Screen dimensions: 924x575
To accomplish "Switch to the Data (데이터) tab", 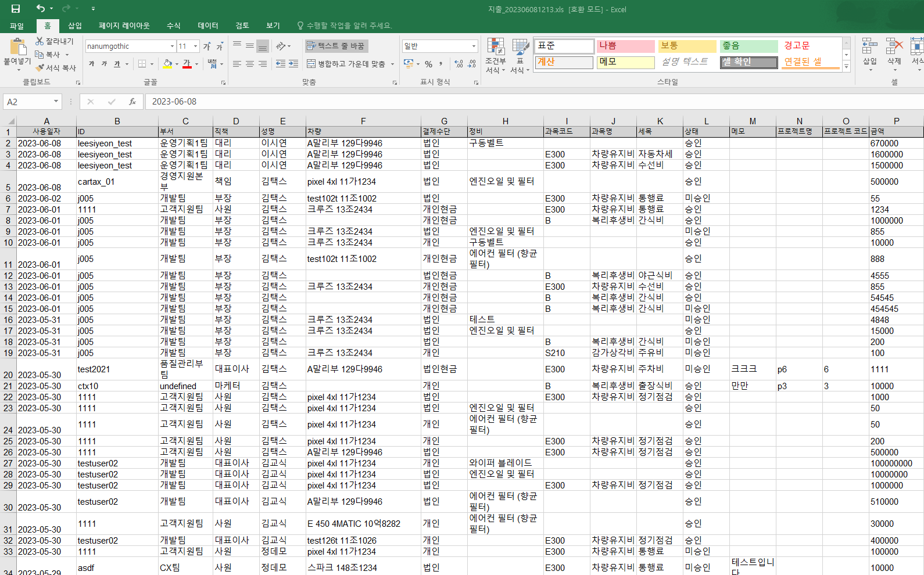I will pos(208,26).
